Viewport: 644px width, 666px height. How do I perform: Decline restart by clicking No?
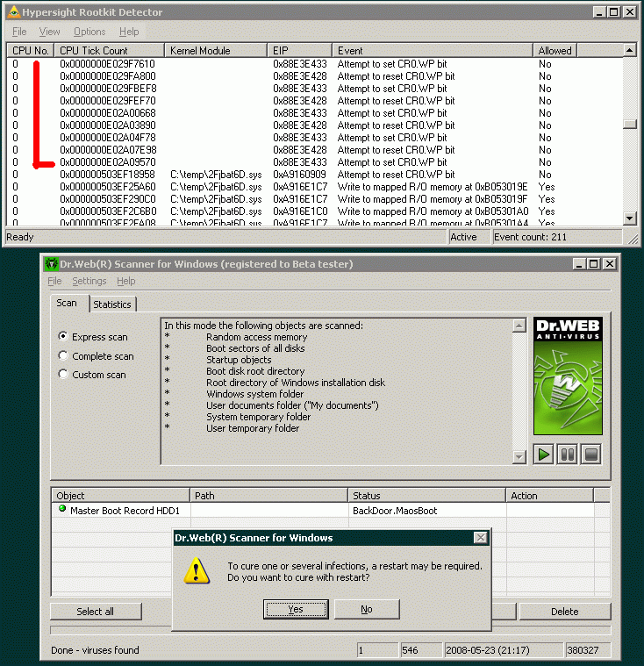(x=367, y=609)
